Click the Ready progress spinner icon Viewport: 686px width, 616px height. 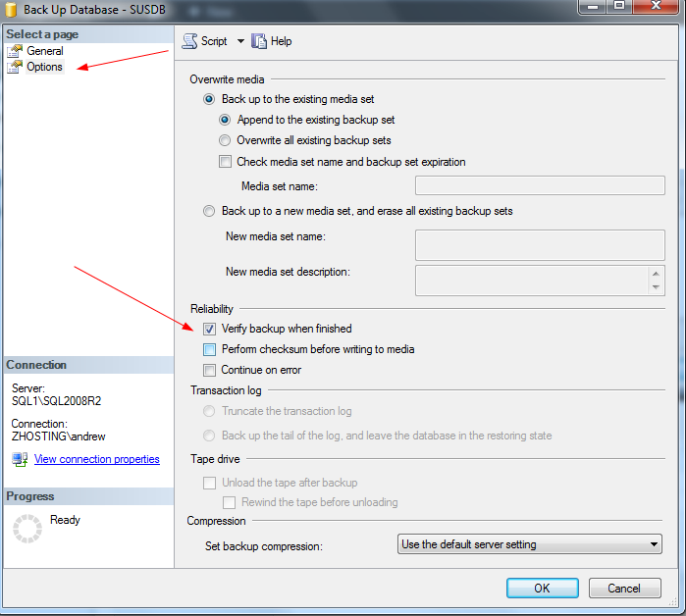(27, 529)
